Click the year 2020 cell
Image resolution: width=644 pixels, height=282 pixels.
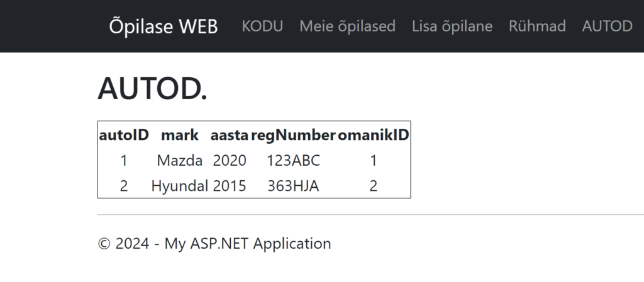230,161
